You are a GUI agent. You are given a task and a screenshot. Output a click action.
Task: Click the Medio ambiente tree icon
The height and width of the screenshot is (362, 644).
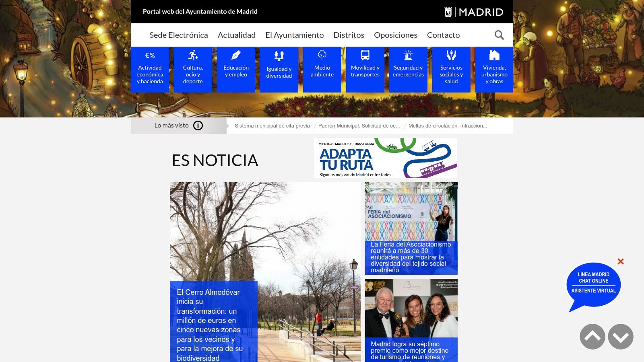click(322, 55)
